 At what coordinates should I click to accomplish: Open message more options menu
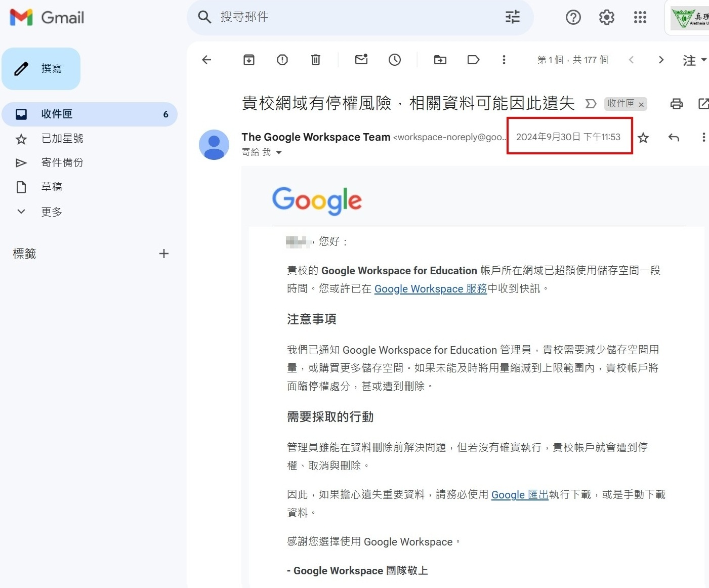point(703,137)
